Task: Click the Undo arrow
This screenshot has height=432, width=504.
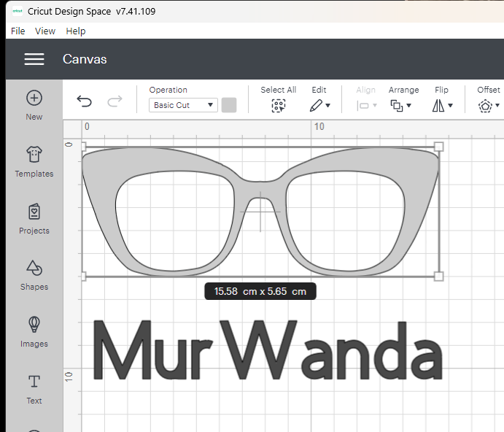Action: [x=85, y=101]
